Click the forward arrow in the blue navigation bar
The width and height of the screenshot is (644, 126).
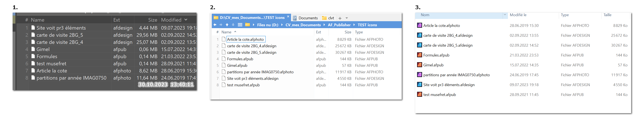coord(221,25)
